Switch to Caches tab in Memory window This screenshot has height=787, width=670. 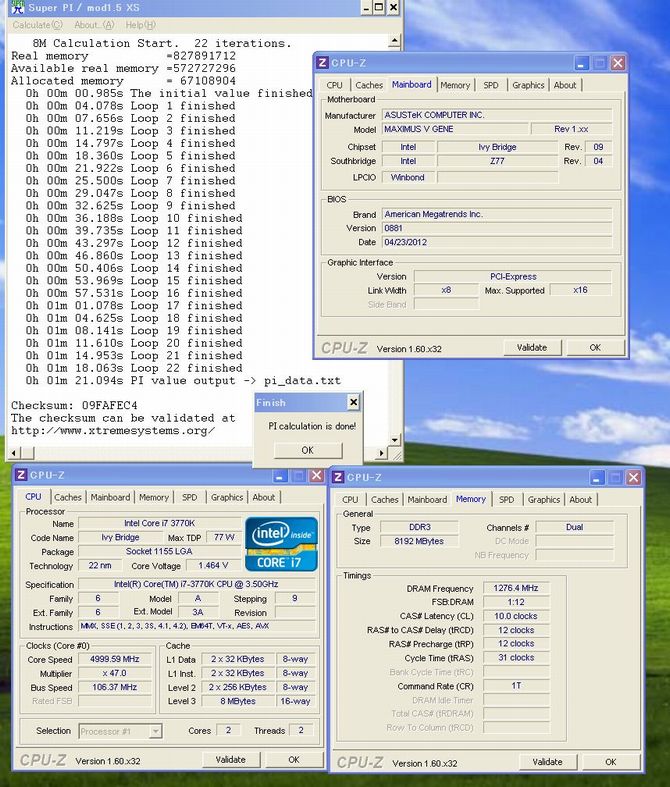point(385,500)
